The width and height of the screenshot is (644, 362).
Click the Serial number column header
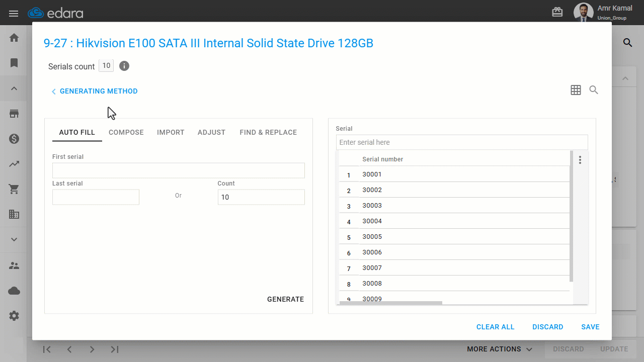click(x=383, y=159)
